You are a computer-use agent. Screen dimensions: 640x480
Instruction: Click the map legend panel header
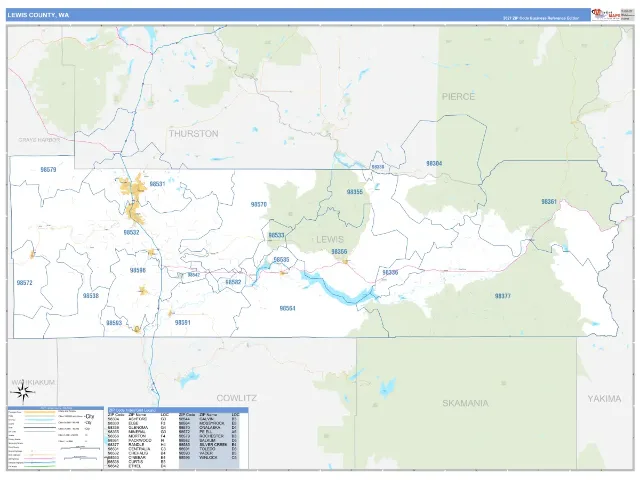click(56, 408)
